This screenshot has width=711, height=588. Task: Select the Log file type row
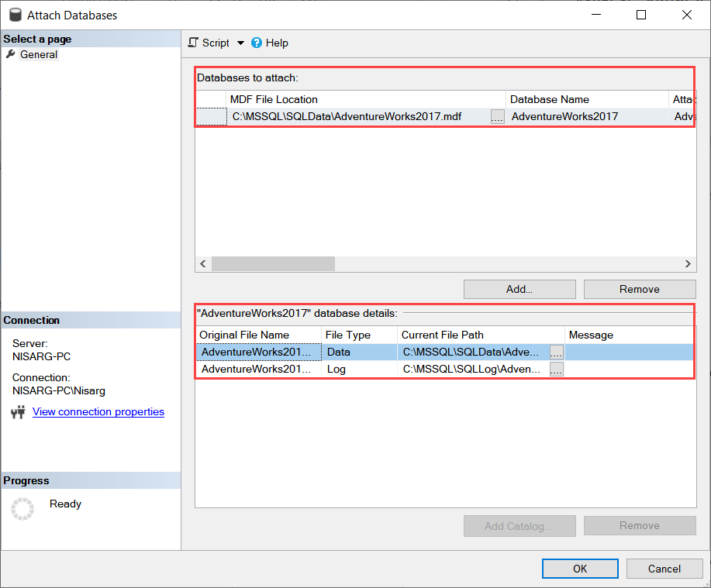pos(349,369)
